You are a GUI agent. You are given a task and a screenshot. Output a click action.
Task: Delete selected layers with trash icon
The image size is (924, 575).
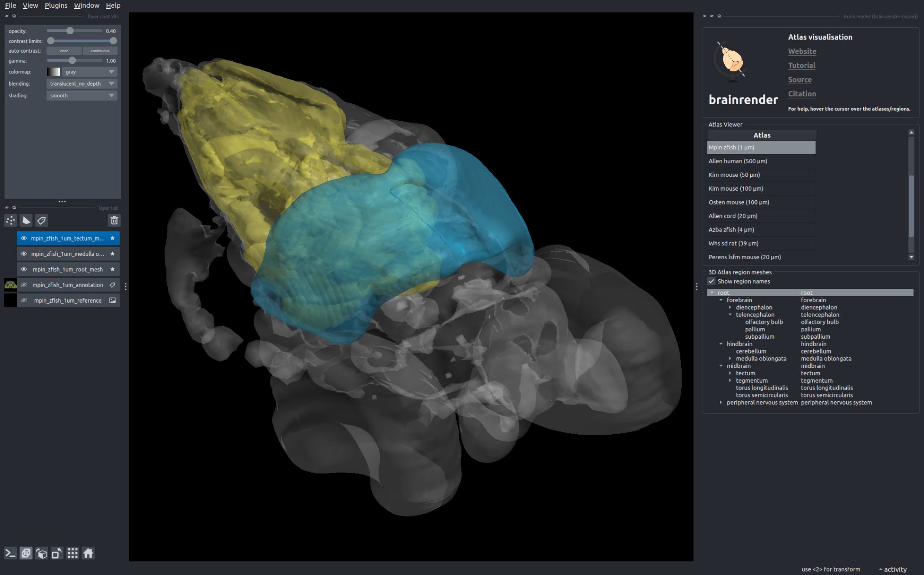pyautogui.click(x=114, y=221)
